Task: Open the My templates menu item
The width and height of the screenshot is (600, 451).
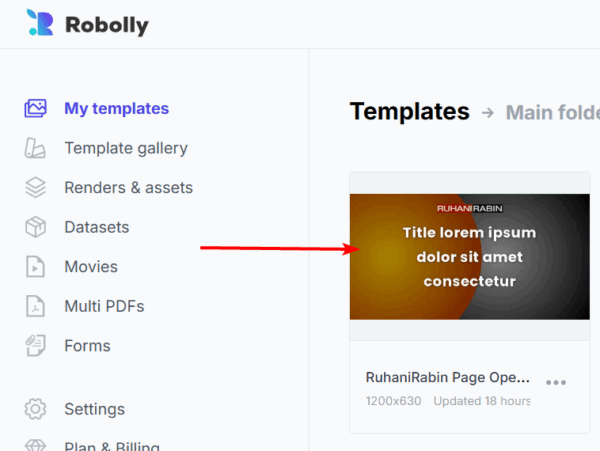Action: point(116,109)
